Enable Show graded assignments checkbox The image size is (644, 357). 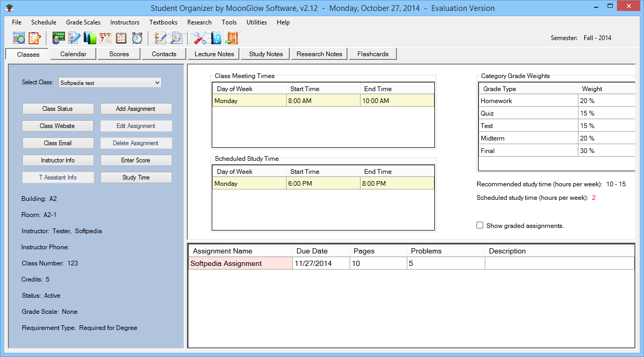tap(480, 225)
